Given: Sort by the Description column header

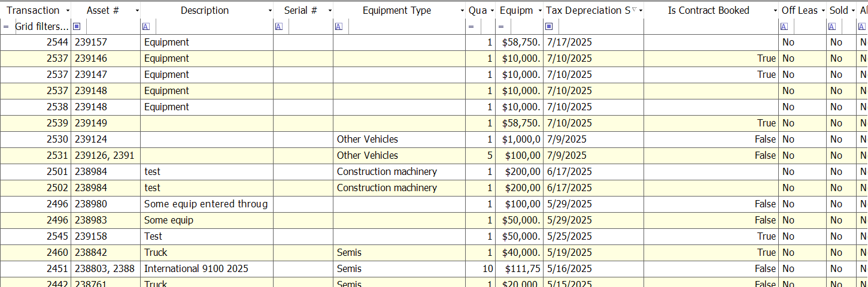Looking at the screenshot, I should click(x=205, y=10).
